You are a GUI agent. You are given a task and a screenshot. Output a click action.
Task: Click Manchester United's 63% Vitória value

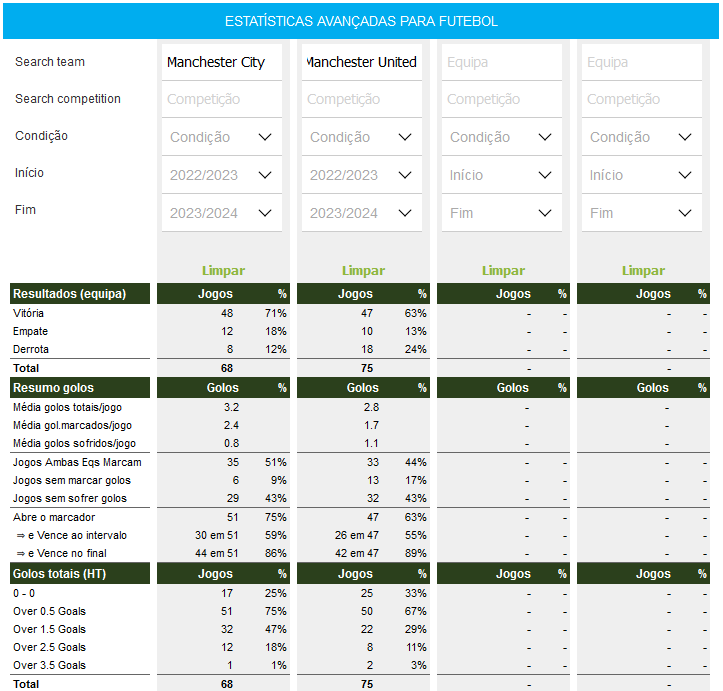[x=415, y=313]
